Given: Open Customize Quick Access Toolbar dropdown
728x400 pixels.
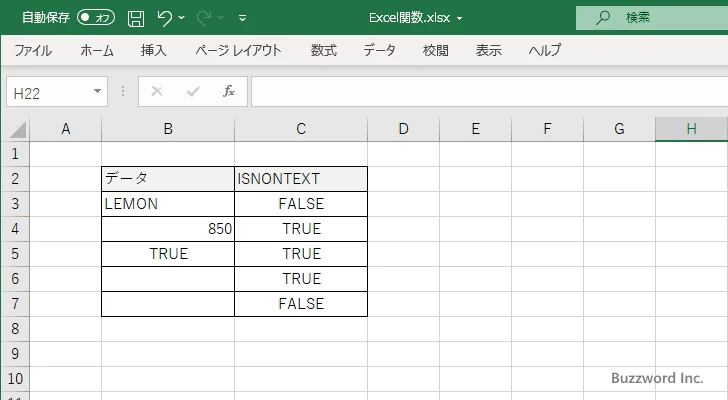Looking at the screenshot, I should (242, 18).
